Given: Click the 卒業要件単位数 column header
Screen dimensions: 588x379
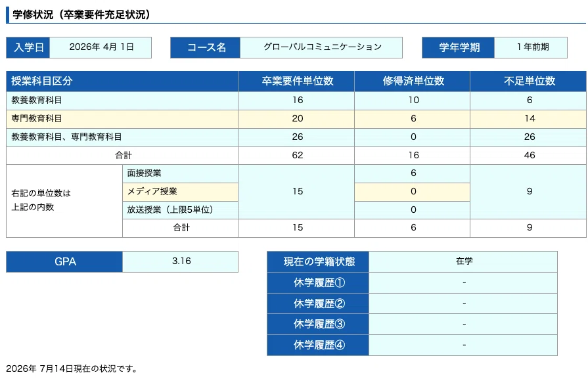Looking at the screenshot, I should point(296,81).
